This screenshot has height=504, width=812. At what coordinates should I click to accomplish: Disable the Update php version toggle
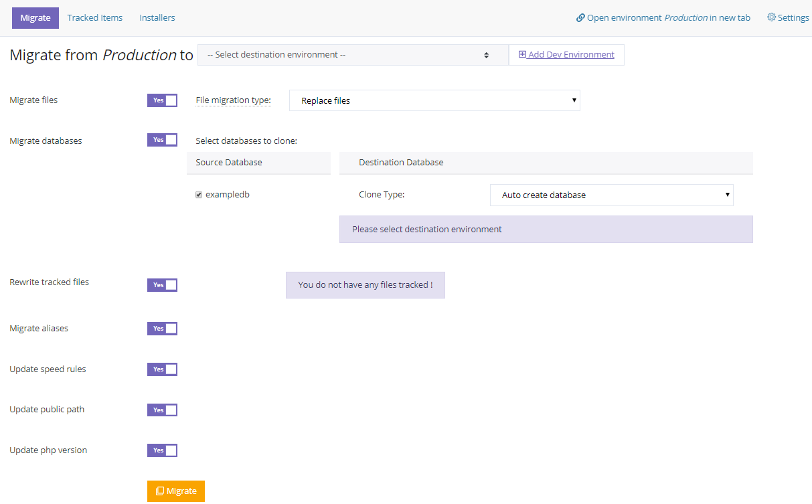click(162, 450)
